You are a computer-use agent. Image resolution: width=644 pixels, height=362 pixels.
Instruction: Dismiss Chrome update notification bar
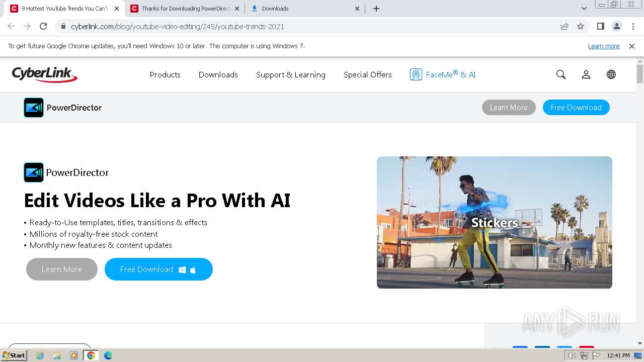[x=632, y=46]
